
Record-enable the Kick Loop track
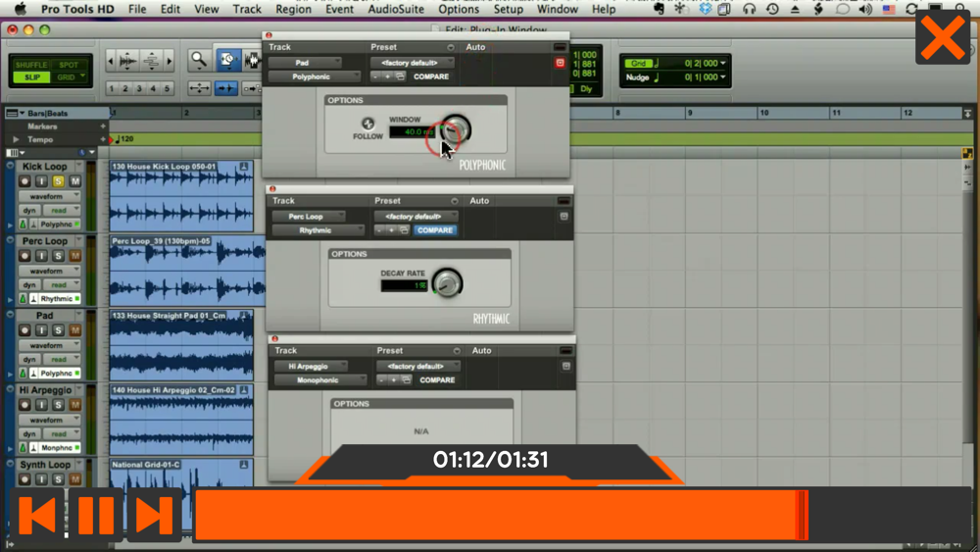(24, 181)
